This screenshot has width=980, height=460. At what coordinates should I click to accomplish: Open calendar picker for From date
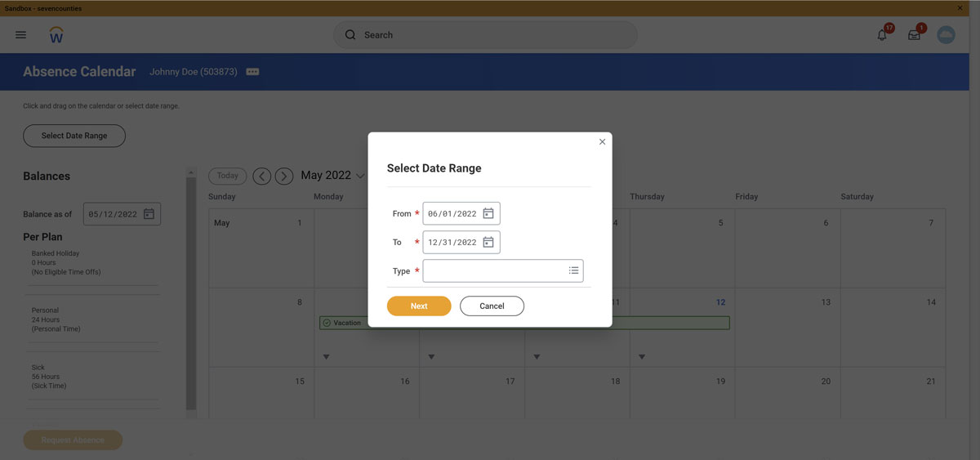[488, 213]
